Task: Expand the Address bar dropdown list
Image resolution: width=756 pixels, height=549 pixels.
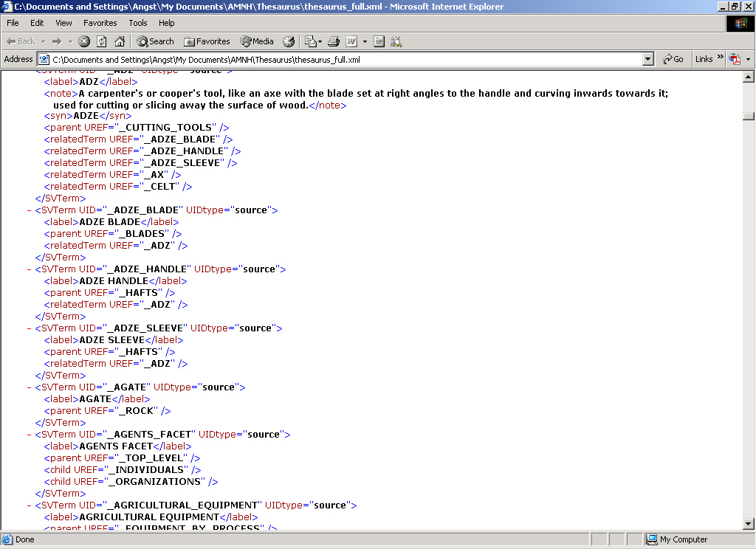Action: [x=648, y=59]
